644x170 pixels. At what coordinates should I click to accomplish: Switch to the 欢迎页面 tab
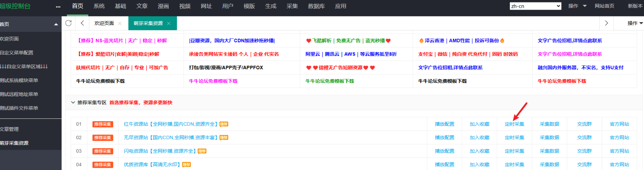pos(104,23)
